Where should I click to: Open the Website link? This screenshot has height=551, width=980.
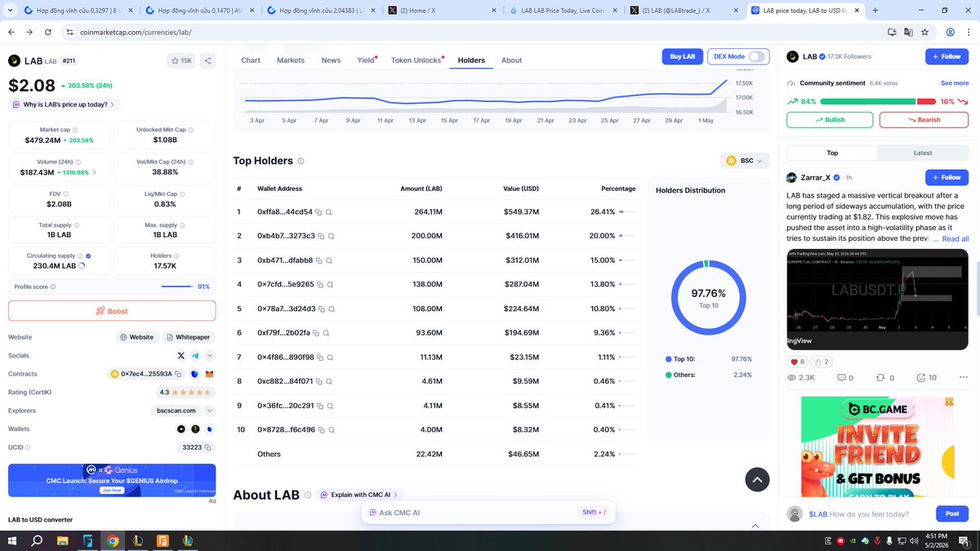click(x=136, y=337)
